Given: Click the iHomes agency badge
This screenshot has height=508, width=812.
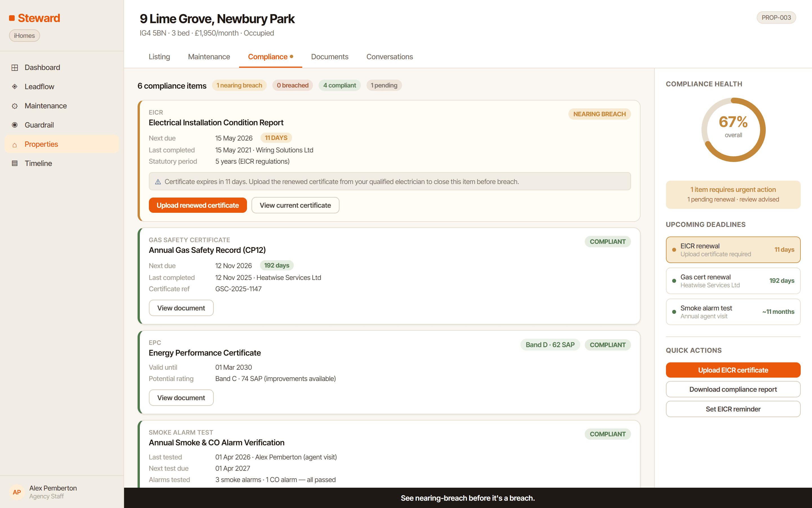Looking at the screenshot, I should (x=25, y=36).
